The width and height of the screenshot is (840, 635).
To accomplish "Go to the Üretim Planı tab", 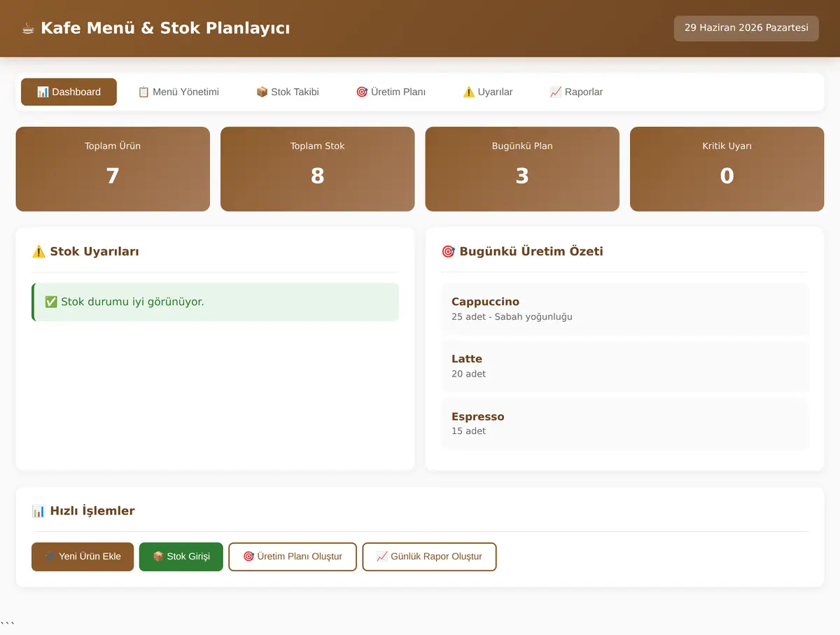I will (x=391, y=92).
